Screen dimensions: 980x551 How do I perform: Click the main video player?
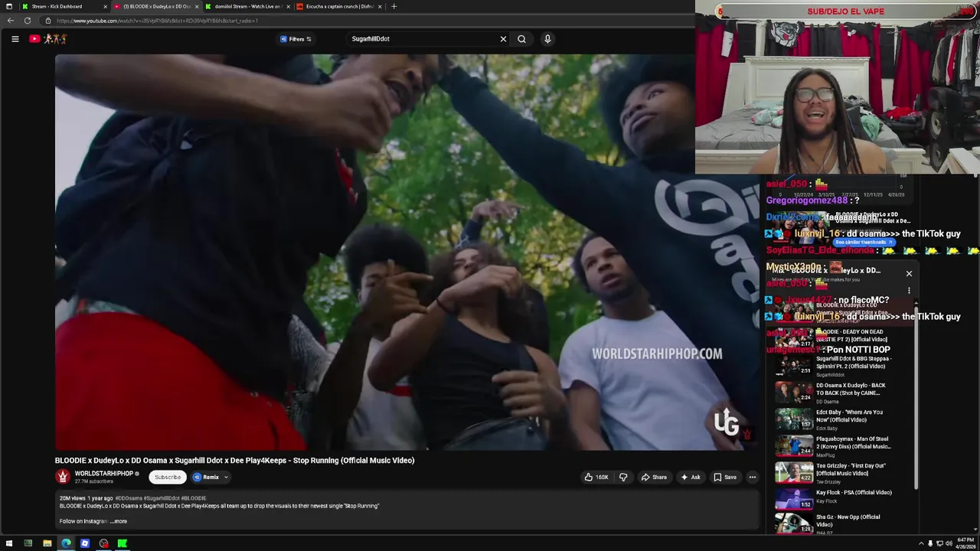[407, 252]
